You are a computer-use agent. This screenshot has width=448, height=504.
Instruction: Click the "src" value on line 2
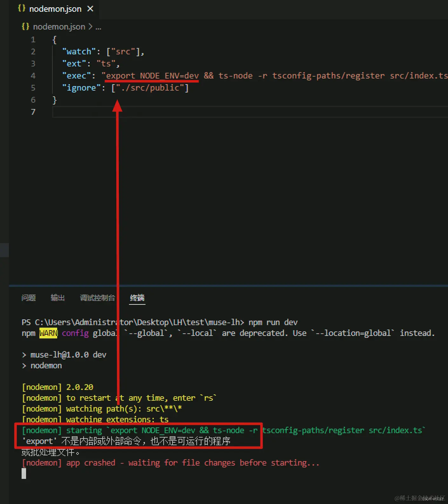coord(123,51)
